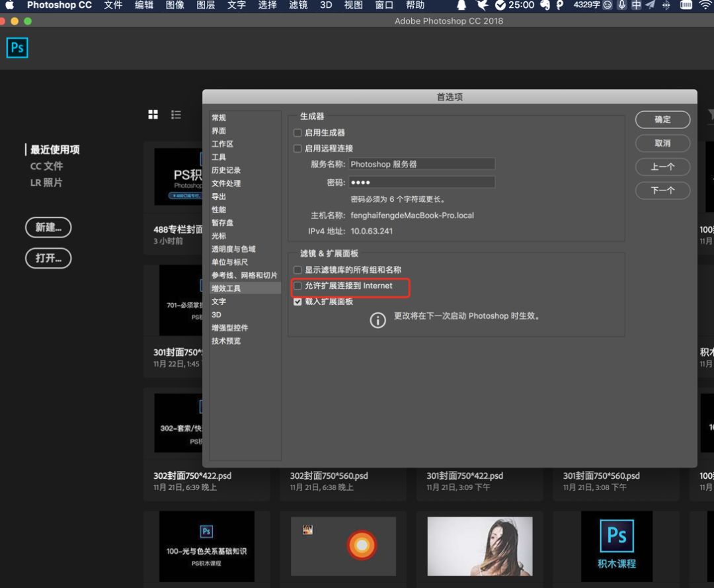Image resolution: width=714 pixels, height=588 pixels.
Task: Click the smiley face menu bar icon
Action: [608, 5]
